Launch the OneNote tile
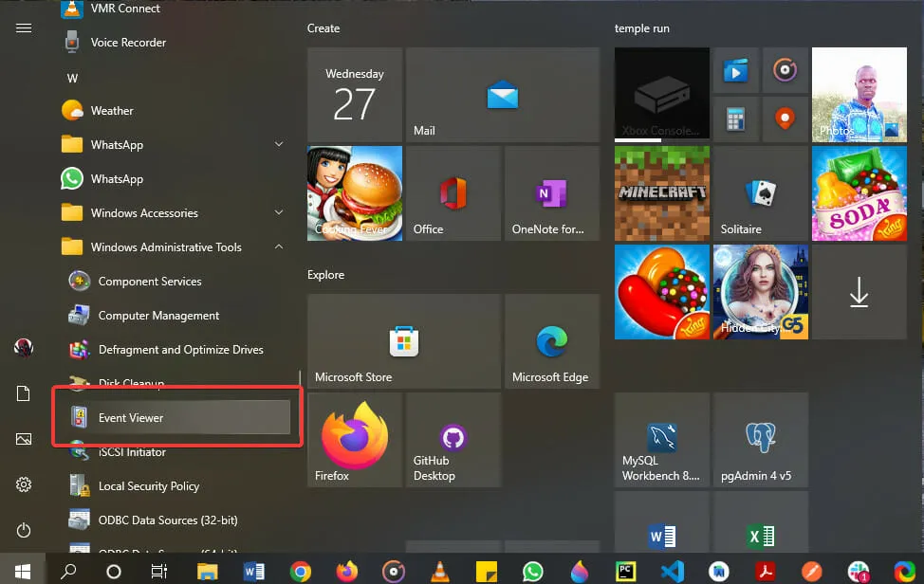924x584 pixels. [x=550, y=194]
